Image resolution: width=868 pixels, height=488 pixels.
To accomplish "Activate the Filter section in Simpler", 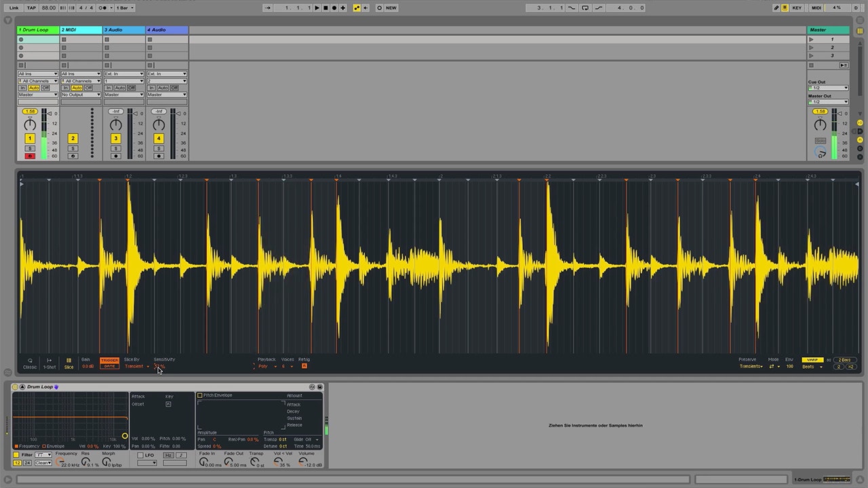I will [16, 455].
